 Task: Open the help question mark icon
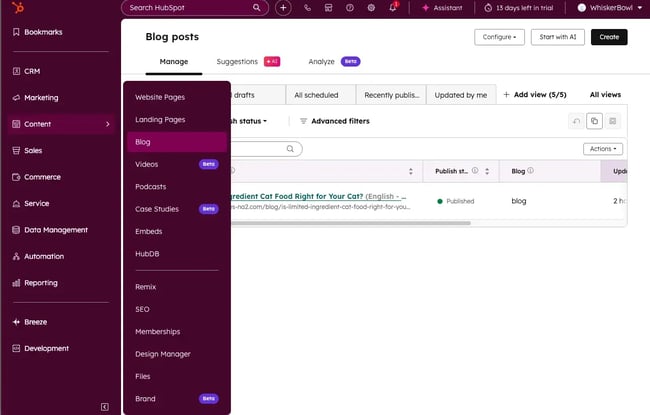point(350,7)
